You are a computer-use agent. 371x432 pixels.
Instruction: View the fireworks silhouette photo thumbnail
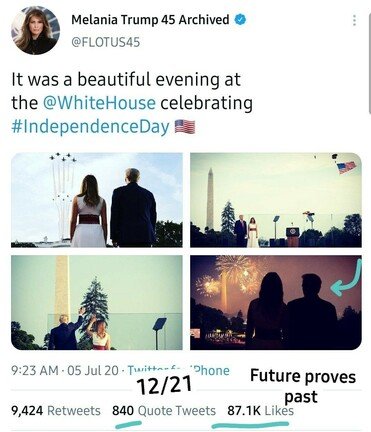276,302
